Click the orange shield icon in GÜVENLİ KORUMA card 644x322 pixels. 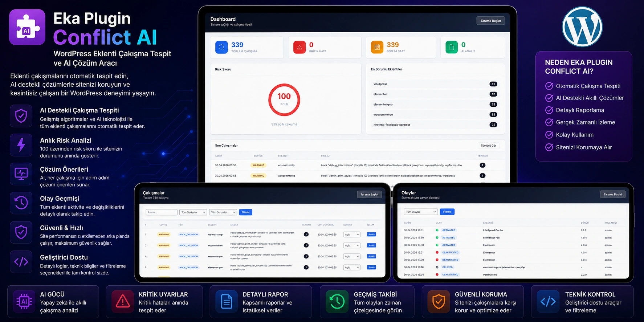click(439, 301)
